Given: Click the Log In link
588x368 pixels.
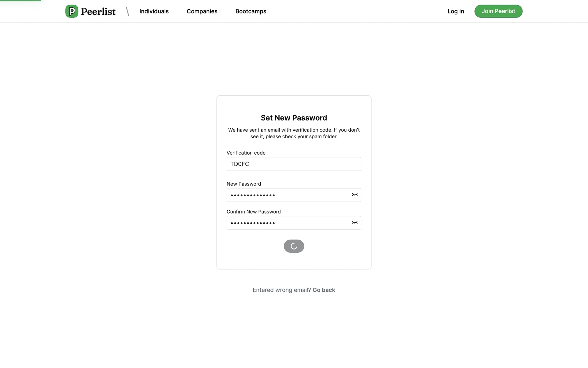Looking at the screenshot, I should coord(455,11).
